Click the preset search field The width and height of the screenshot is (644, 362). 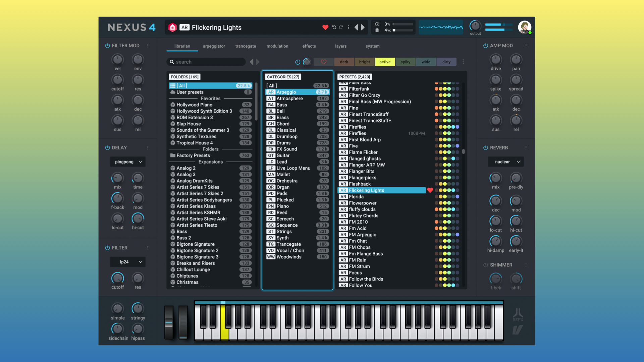(206, 62)
